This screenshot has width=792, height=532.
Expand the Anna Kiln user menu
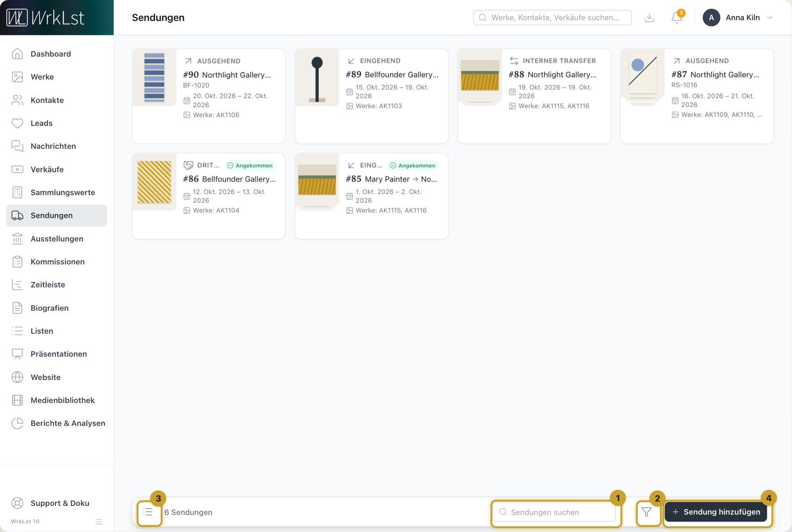738,17
